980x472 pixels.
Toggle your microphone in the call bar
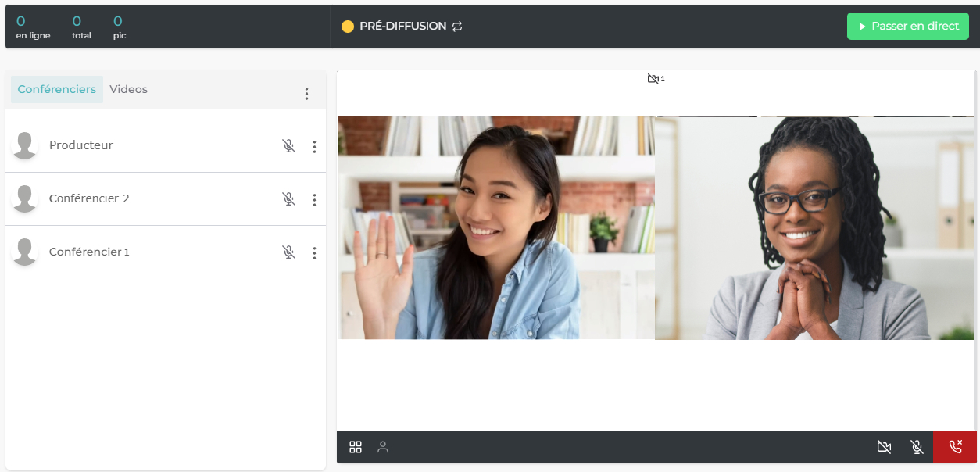pyautogui.click(x=917, y=447)
